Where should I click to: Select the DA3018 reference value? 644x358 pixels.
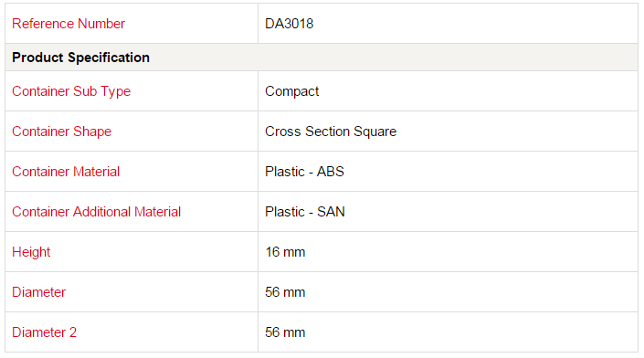click(x=290, y=24)
